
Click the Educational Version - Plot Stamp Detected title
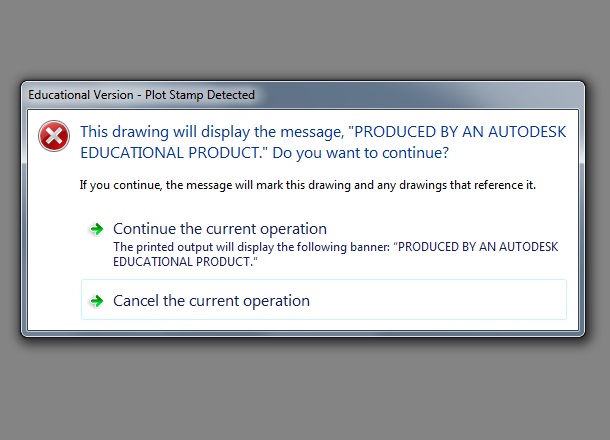[x=141, y=95]
